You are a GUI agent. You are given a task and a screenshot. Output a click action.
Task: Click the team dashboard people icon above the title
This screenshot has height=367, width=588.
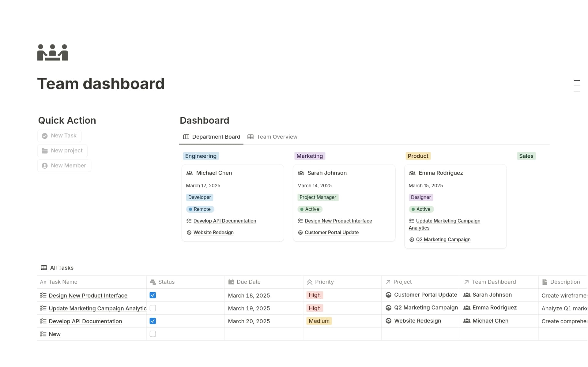[52, 52]
